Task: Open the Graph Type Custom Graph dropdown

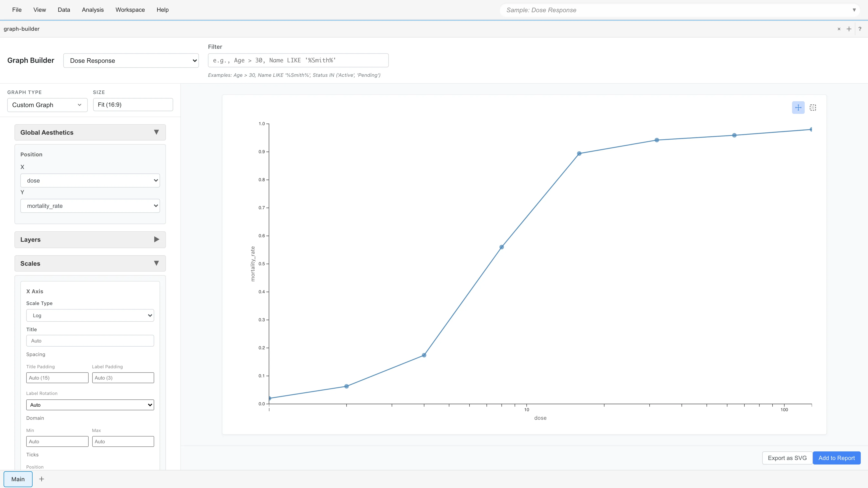Action: (x=47, y=105)
